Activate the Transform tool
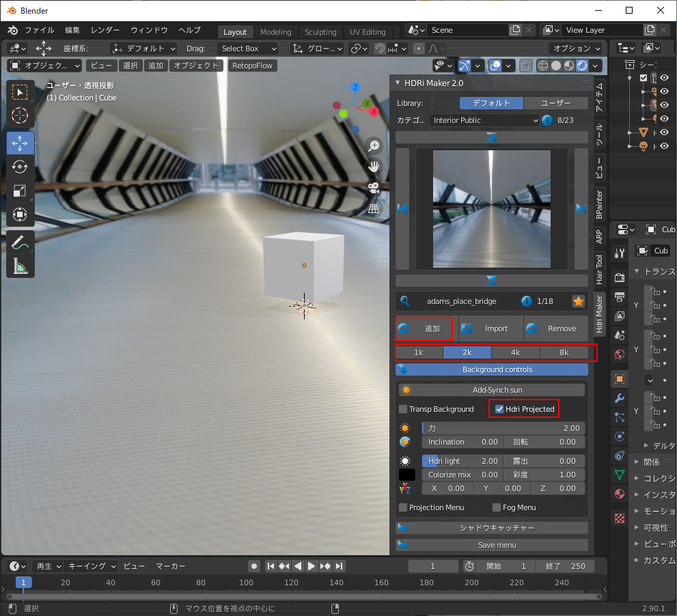 point(20,214)
